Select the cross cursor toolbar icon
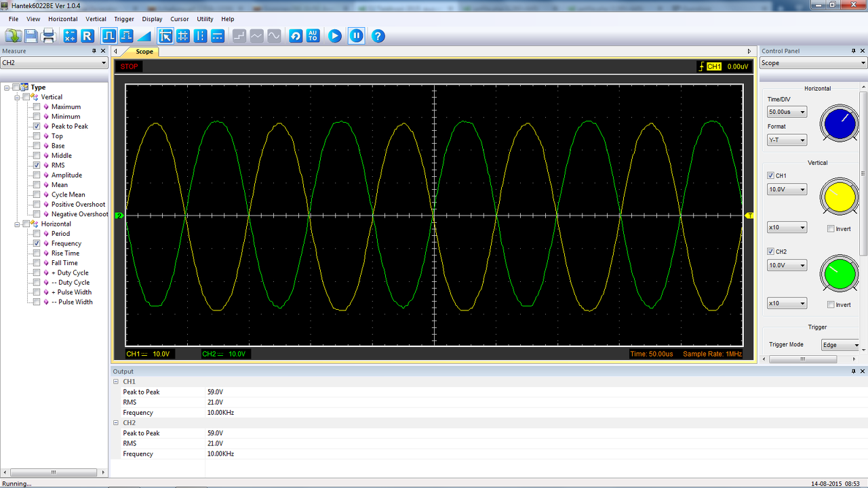This screenshot has width=868, height=488. coord(183,36)
